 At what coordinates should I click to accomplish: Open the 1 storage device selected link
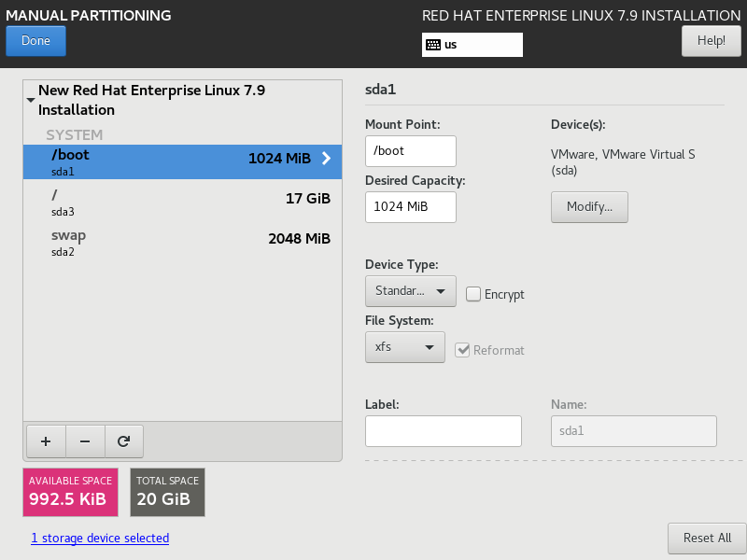pos(100,539)
